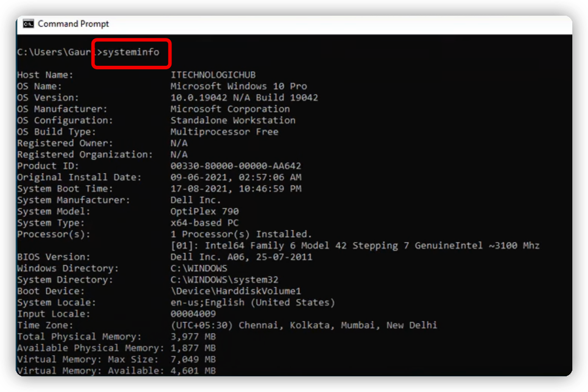Click the 1 Processor(s) Installed line

point(241,235)
